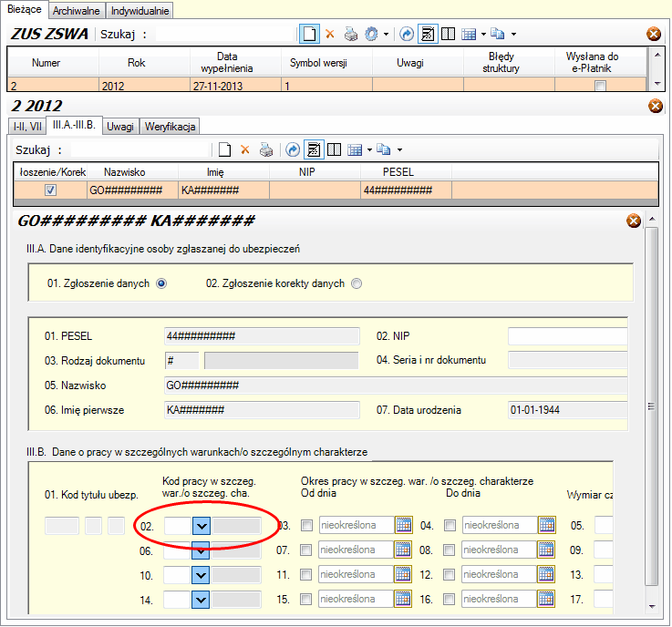The width and height of the screenshot is (672, 627).
Task: Toggle form view in III.A.-III.B. toolbar
Action: pyautogui.click(x=314, y=149)
